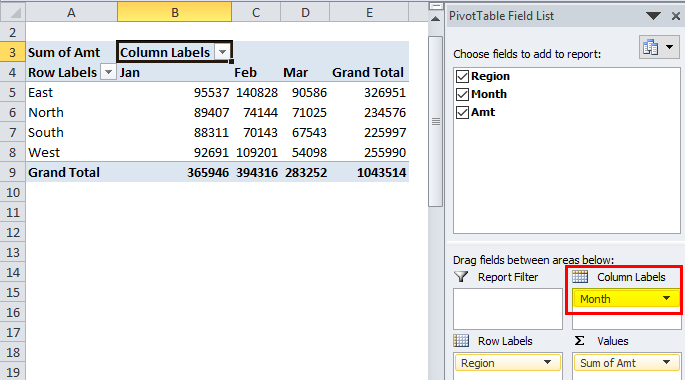The image size is (685, 380).
Task: Click the Month field in Column Labels area
Action: tap(626, 299)
